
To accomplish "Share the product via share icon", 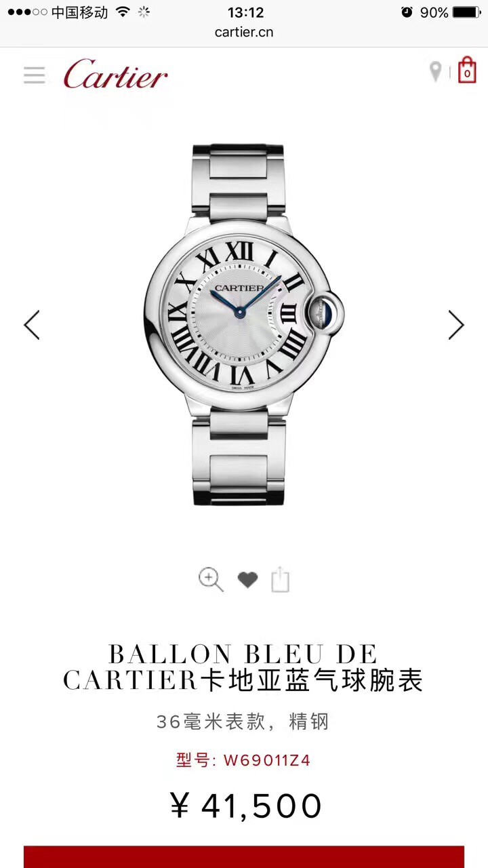I will [281, 580].
